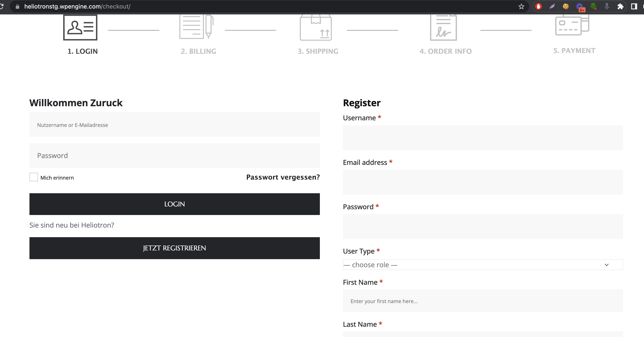The height and width of the screenshot is (337, 644).
Task: Click the Order Info signature document icon
Action: (443, 28)
